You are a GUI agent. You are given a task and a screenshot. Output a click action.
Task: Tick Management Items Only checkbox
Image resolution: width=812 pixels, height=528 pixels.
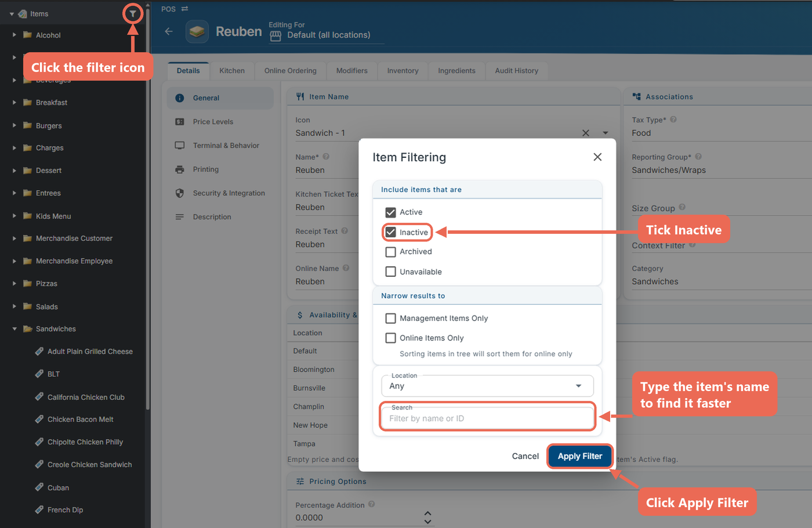coord(391,319)
